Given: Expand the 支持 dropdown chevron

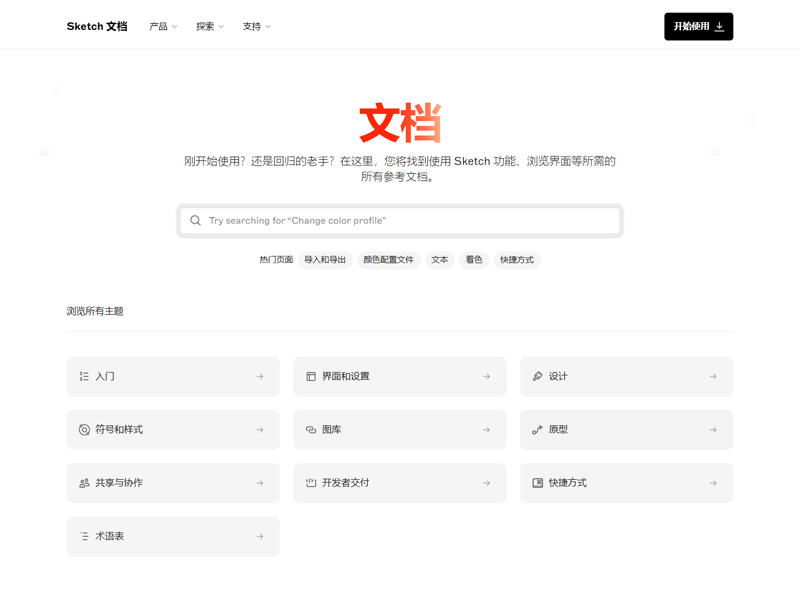Looking at the screenshot, I should [x=266, y=26].
